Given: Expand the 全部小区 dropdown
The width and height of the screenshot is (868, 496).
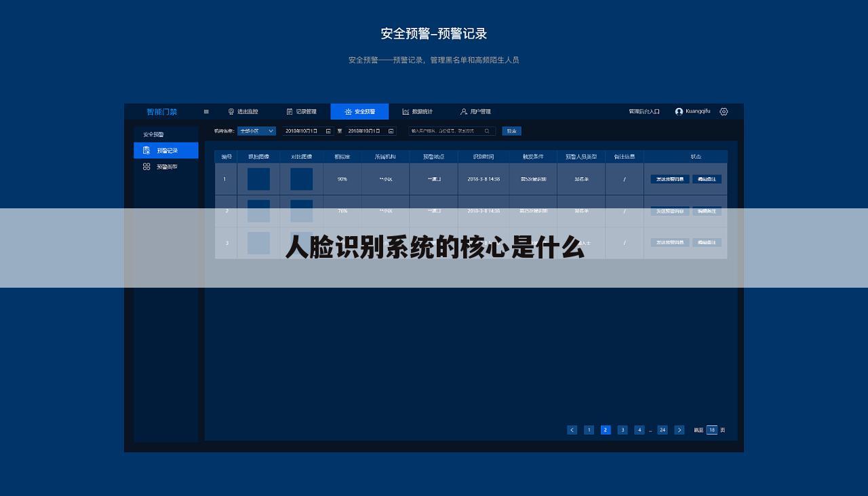Looking at the screenshot, I should 256,131.
